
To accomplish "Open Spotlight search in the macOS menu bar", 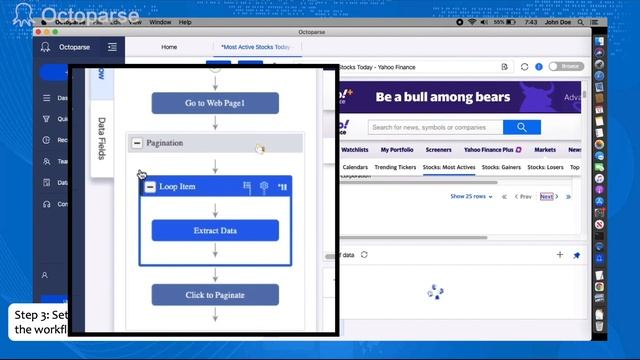I will 580,22.
